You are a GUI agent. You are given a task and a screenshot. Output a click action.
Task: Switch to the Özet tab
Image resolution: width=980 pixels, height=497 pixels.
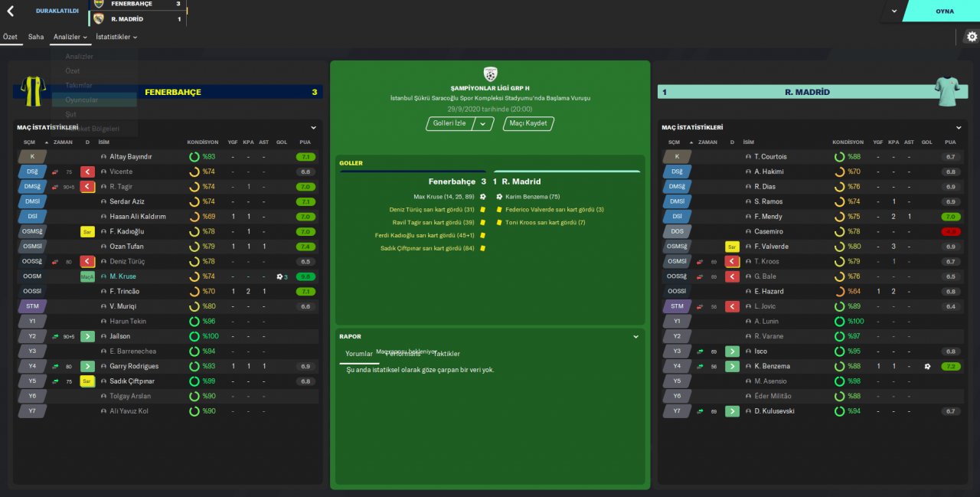coord(10,37)
